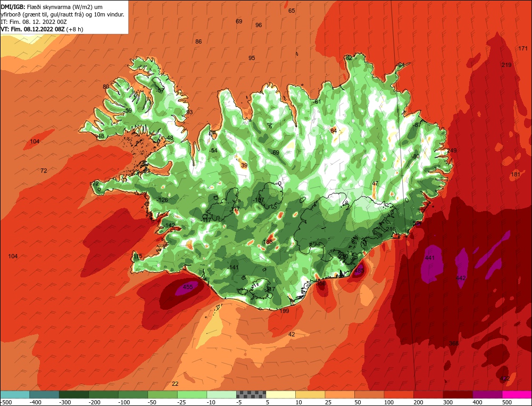Click the dark maroon legend swatch between 300 and 400

458,394
